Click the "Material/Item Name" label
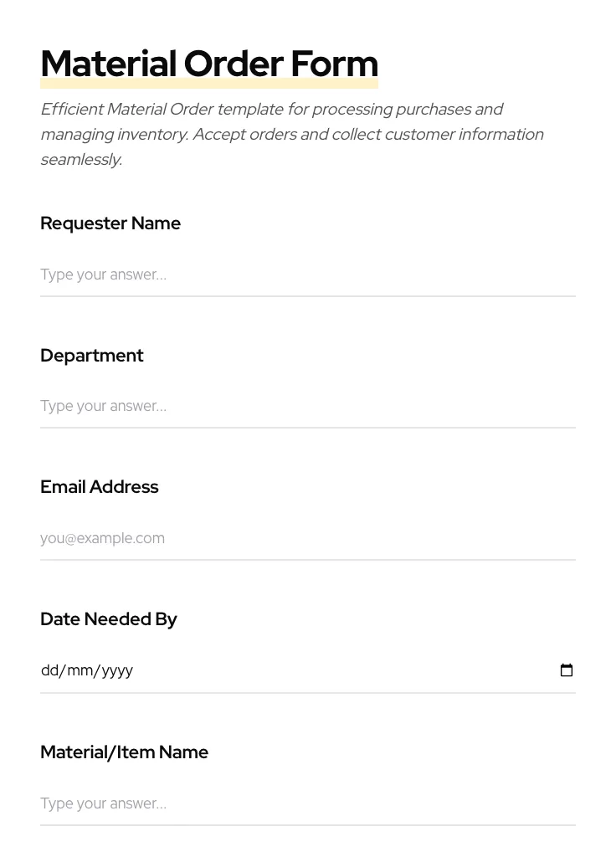 (124, 752)
